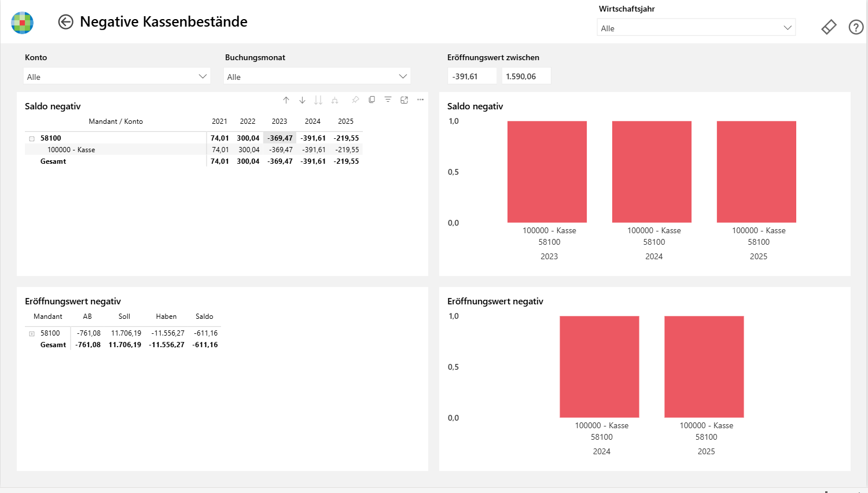
Task: Select the 2024 bar in Eröffnungswert negativ chart
Action: click(x=599, y=367)
